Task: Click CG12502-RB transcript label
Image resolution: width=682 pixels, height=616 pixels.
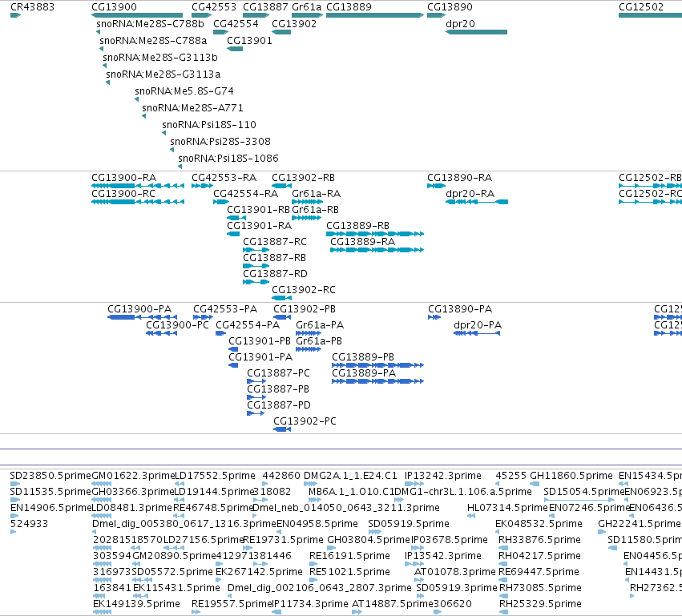Action: coord(650,178)
